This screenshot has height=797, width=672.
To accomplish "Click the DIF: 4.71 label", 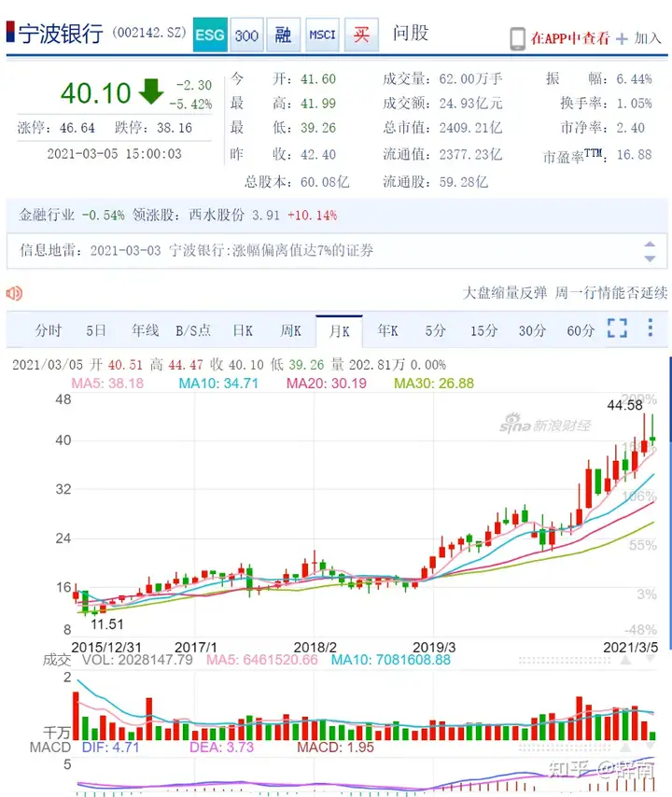I will 110,748.
